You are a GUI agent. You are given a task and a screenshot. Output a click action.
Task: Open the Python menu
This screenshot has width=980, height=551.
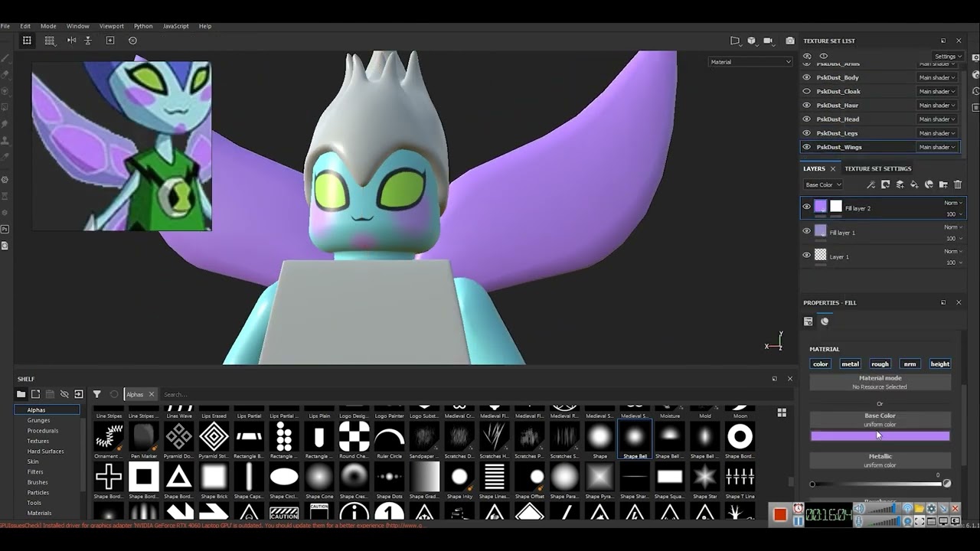pos(143,26)
